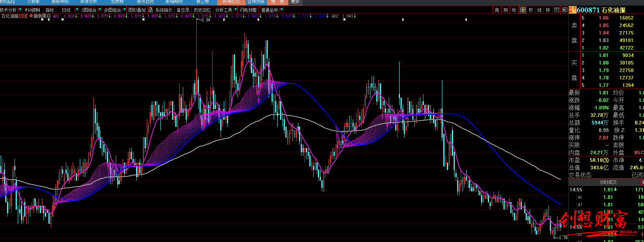Image resolution: width=644 pixels, height=242 pixels.
Task: Click the 2图组合 button
Action: click(89, 10)
